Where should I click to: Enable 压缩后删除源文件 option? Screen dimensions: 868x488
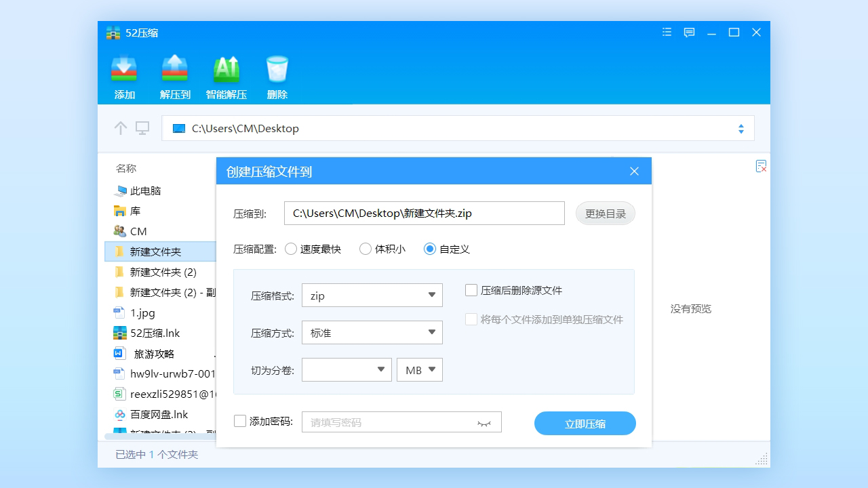click(471, 290)
